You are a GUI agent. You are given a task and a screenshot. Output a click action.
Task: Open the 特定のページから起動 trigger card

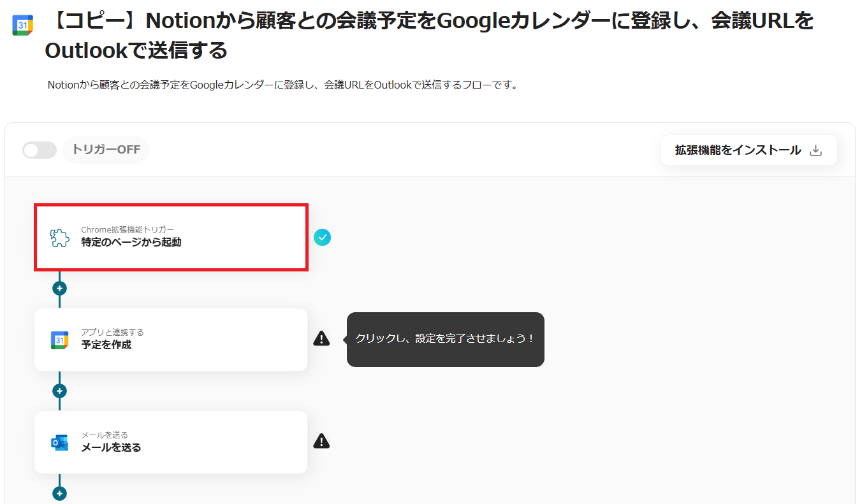tap(171, 238)
